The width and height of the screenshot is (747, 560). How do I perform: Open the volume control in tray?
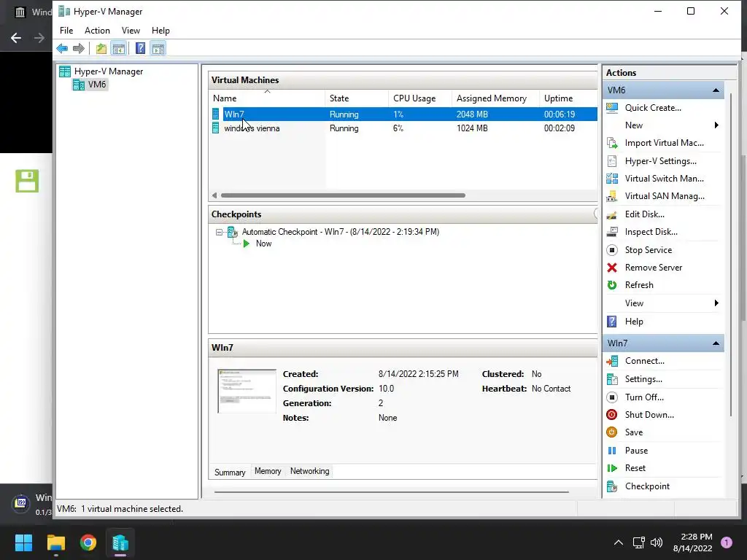click(657, 542)
